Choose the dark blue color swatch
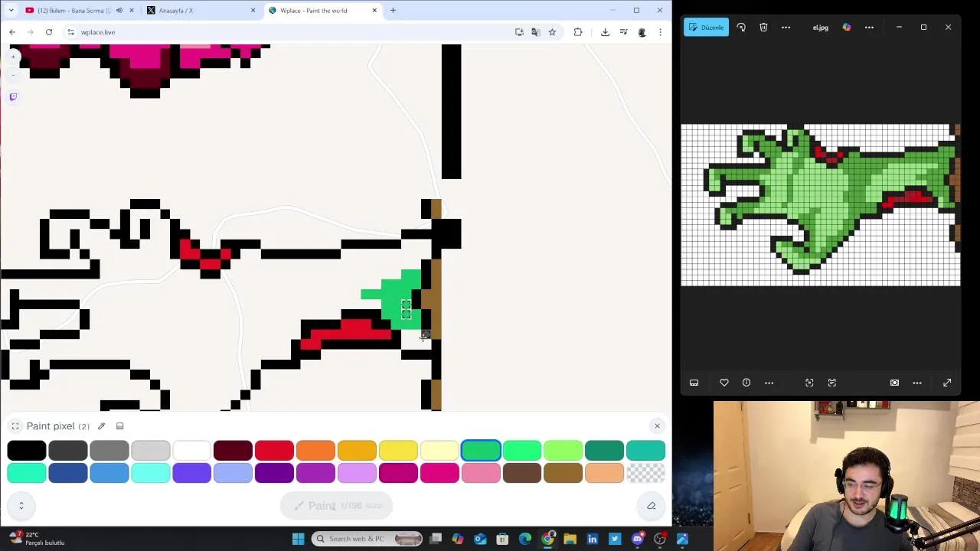The height and width of the screenshot is (551, 980). [x=68, y=474]
